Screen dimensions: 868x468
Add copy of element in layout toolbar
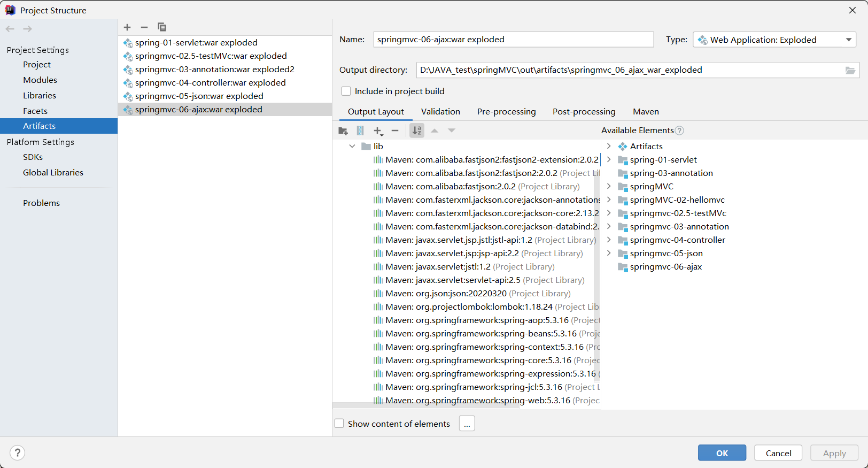coord(378,131)
